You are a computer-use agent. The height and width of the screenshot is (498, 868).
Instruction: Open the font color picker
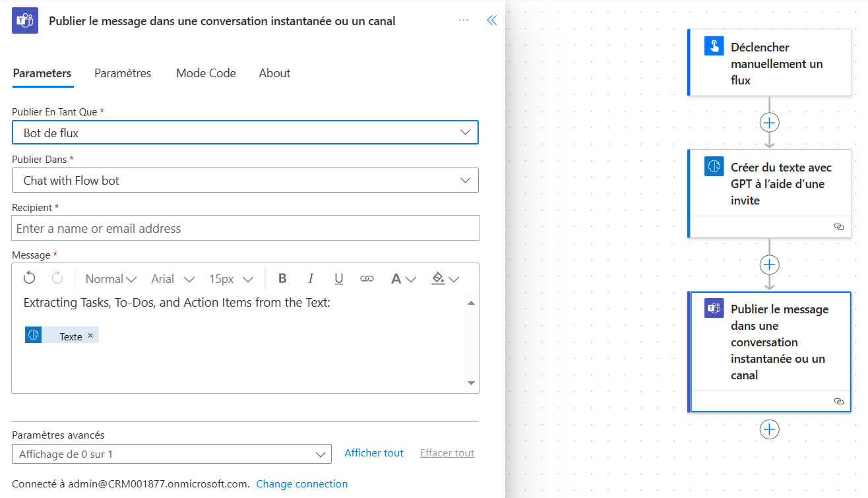coord(403,278)
